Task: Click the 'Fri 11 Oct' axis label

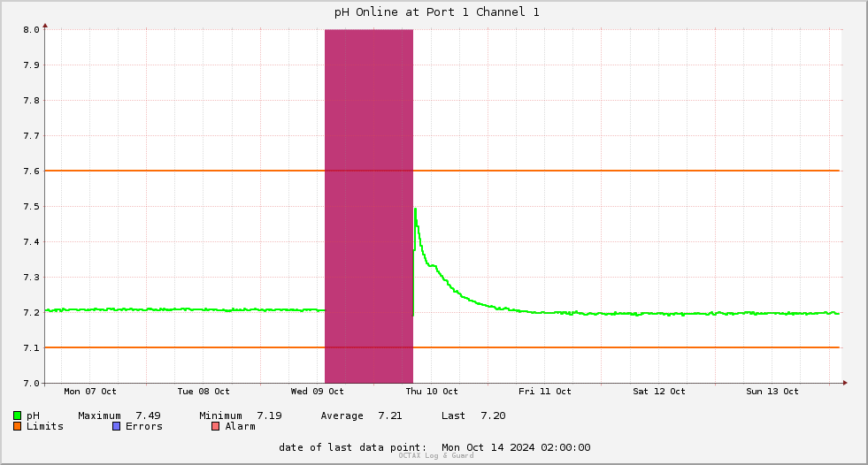Action: (545, 391)
